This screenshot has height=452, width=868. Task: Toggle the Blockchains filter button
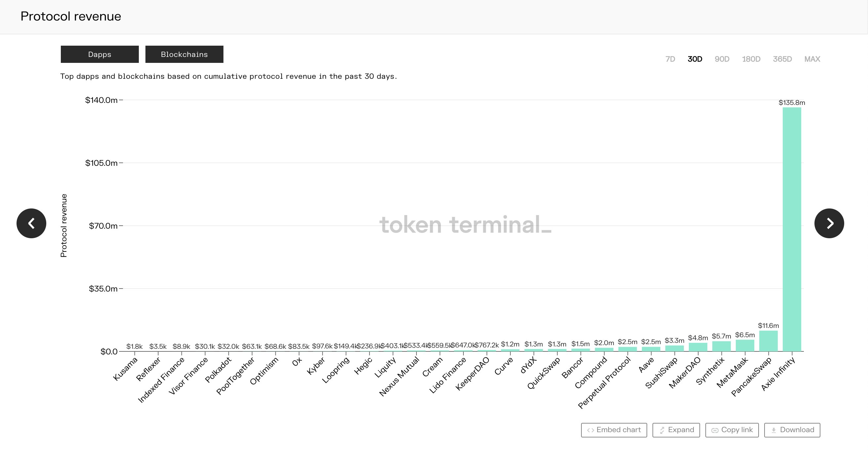point(184,54)
